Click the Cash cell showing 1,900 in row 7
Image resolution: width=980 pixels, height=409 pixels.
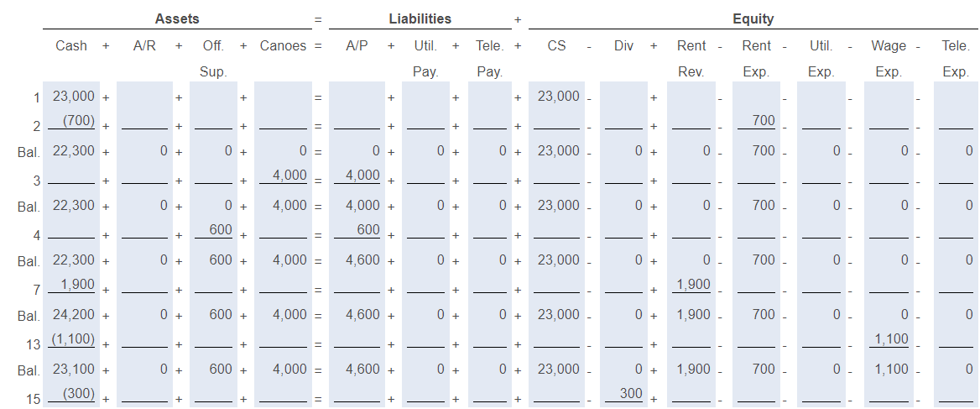click(71, 285)
